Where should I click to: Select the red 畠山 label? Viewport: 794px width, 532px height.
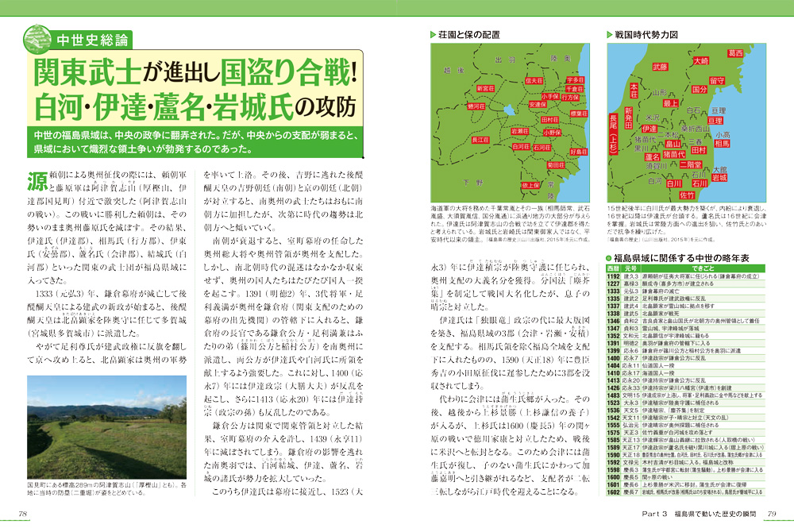point(673,145)
